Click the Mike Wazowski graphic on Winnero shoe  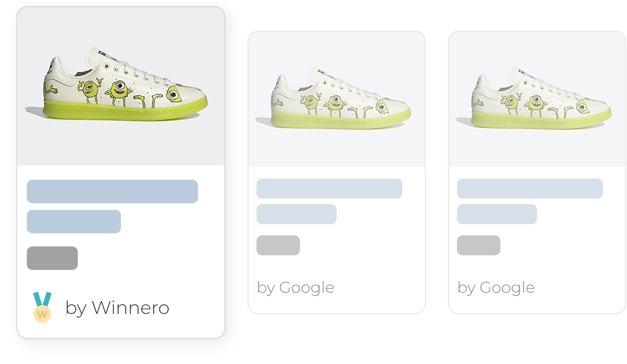pos(119,93)
